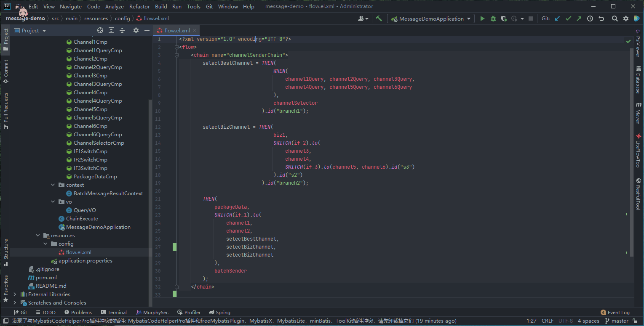Click Git update project arrow icon
Image resolution: width=644 pixels, height=326 pixels.
click(x=558, y=19)
